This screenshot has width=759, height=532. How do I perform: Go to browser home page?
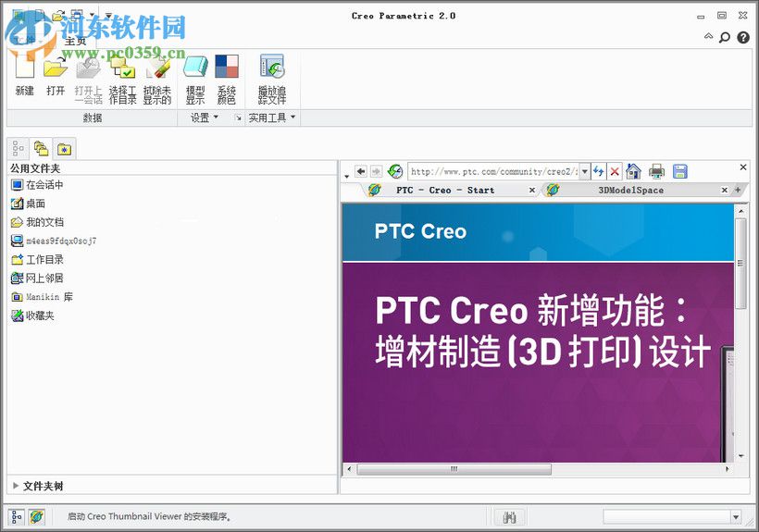tap(633, 171)
